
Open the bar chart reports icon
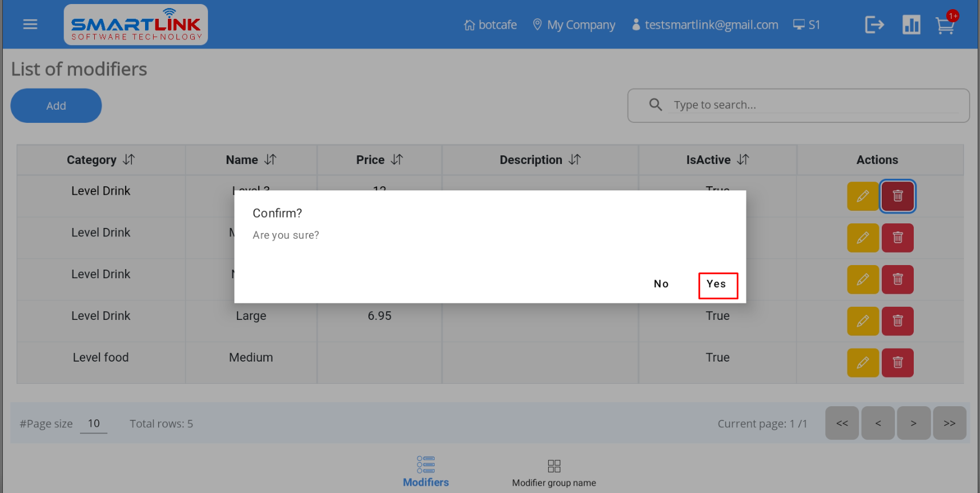pos(911,25)
